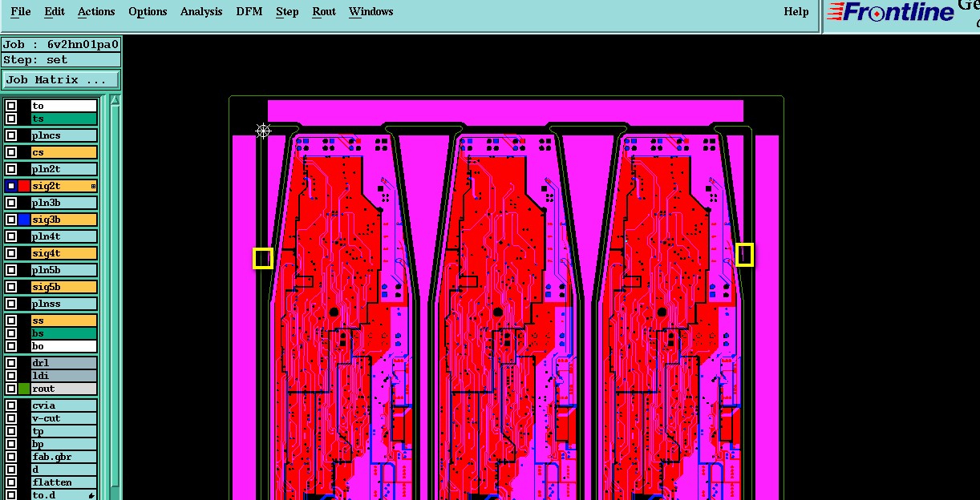
Task: Select the flatten layer name
Action: coord(64,482)
